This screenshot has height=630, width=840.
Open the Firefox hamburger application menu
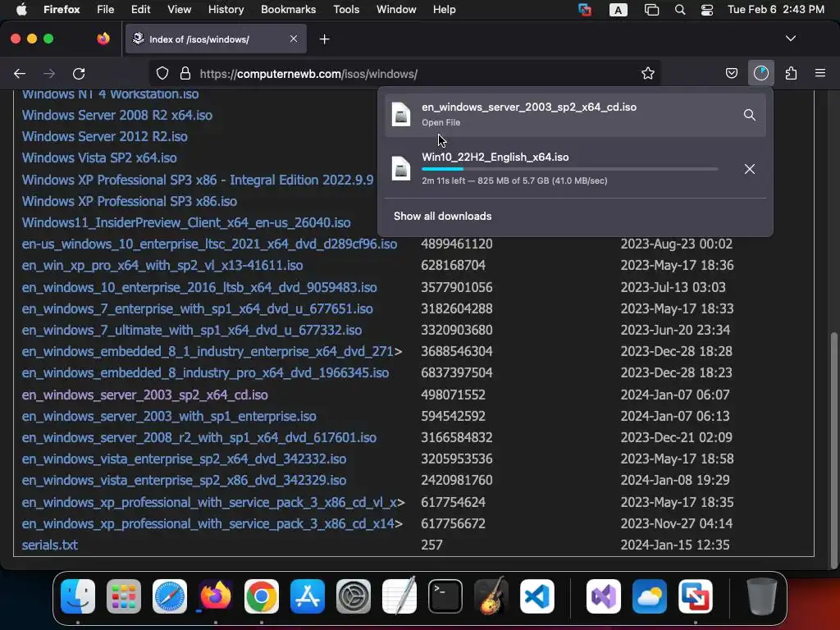(x=820, y=73)
